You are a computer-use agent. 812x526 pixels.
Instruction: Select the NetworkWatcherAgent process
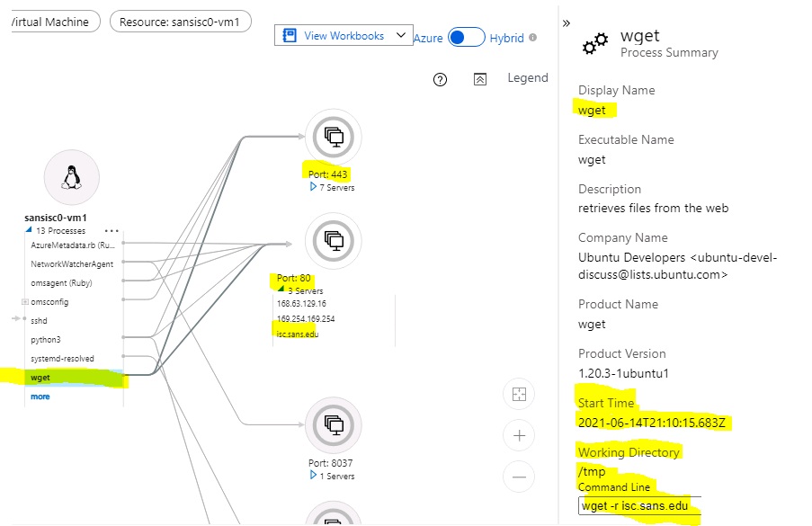point(72,264)
